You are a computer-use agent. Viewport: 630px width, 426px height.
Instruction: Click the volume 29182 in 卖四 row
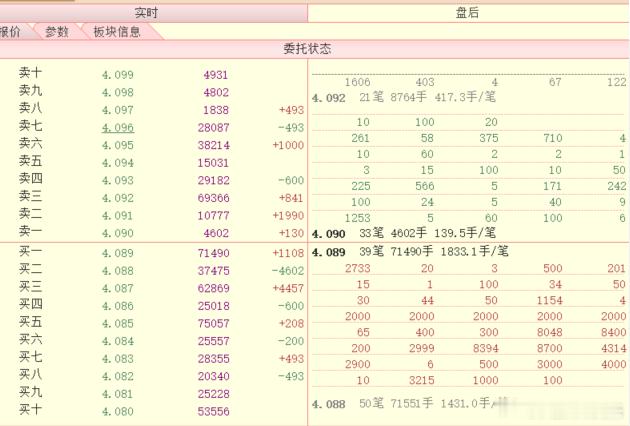[213, 180]
